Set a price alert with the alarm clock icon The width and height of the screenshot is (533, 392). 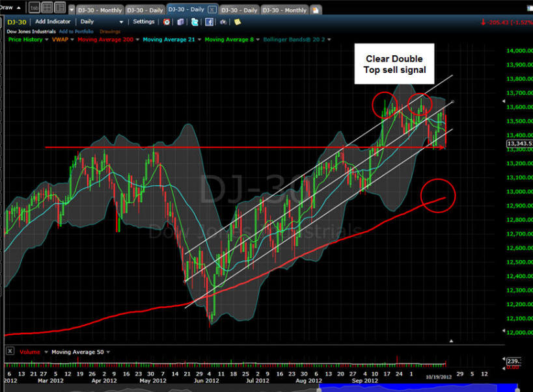pyautogui.click(x=167, y=22)
